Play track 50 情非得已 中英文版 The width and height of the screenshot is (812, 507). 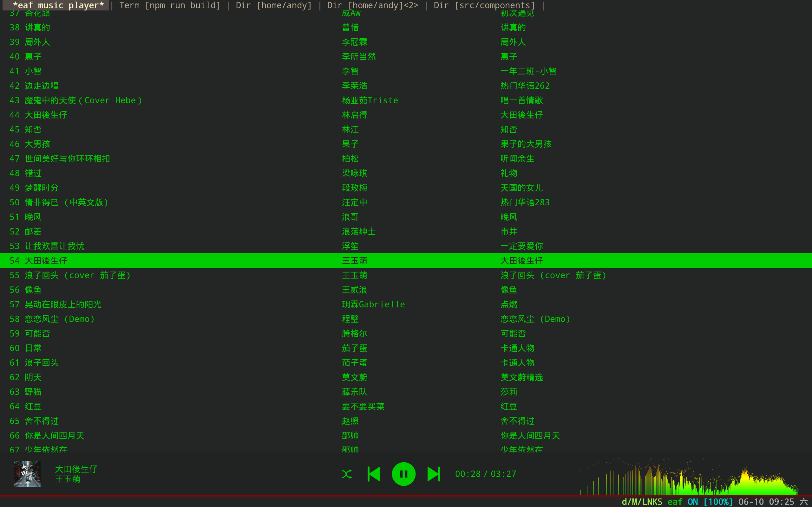(66, 202)
